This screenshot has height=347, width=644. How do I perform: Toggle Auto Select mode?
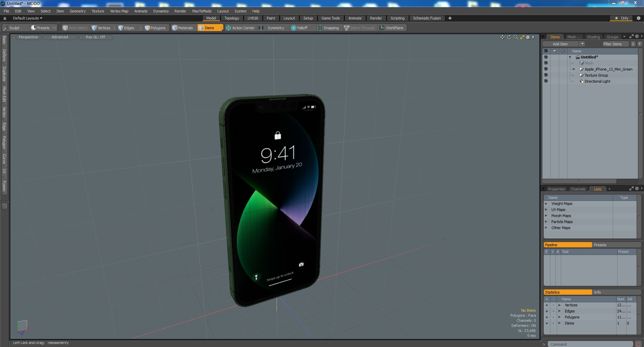click(x=75, y=28)
